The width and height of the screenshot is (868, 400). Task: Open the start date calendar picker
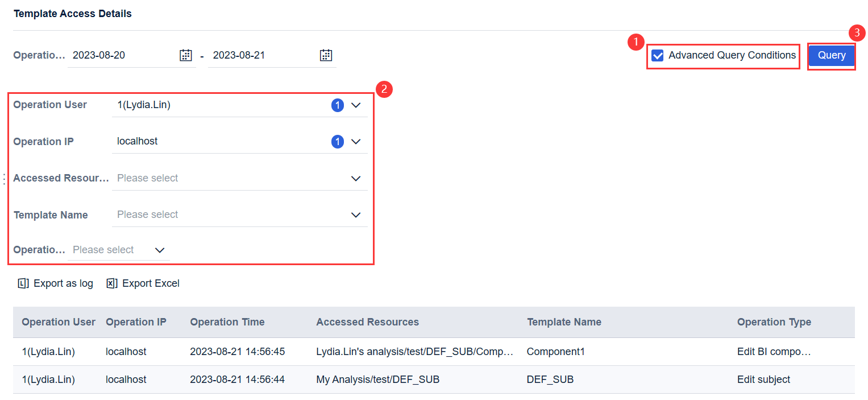(185, 55)
